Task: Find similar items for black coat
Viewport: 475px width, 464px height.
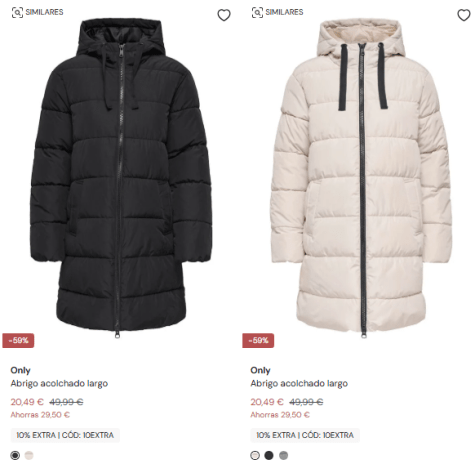Action: [x=37, y=12]
